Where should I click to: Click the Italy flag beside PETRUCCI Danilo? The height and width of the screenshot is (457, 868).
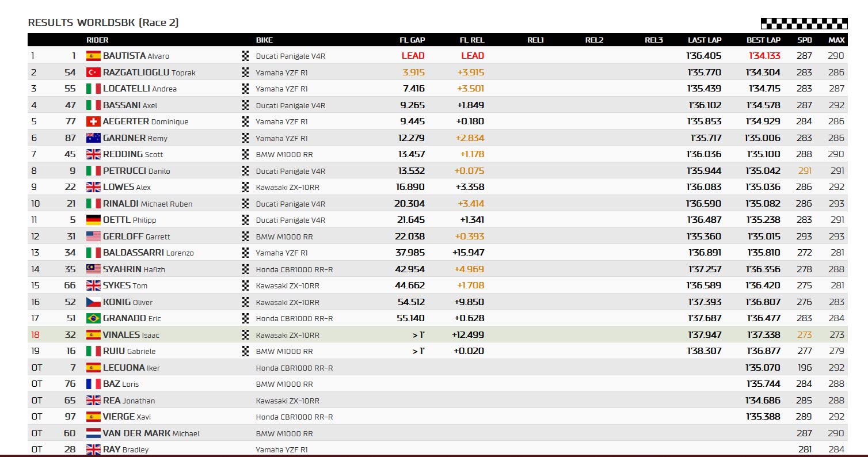coord(93,170)
